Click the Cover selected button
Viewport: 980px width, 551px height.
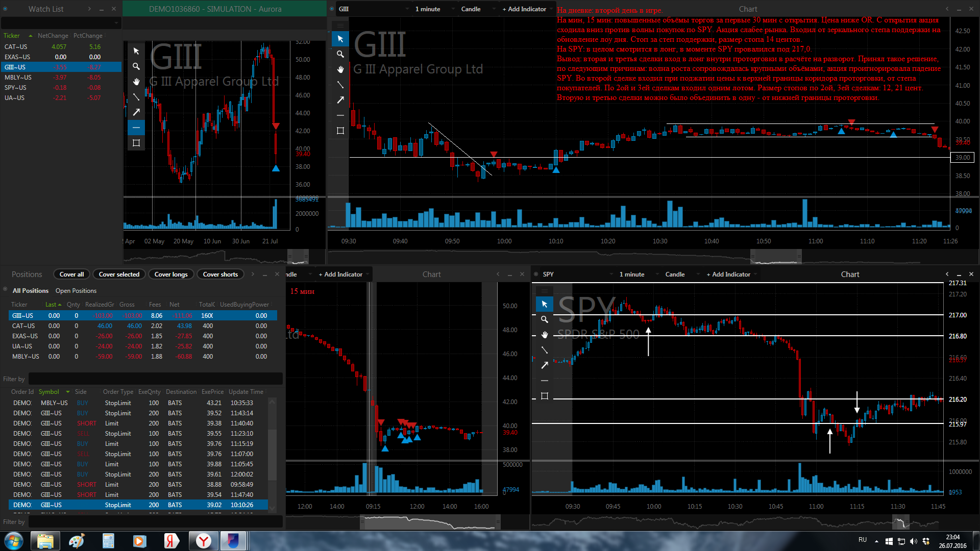119,274
